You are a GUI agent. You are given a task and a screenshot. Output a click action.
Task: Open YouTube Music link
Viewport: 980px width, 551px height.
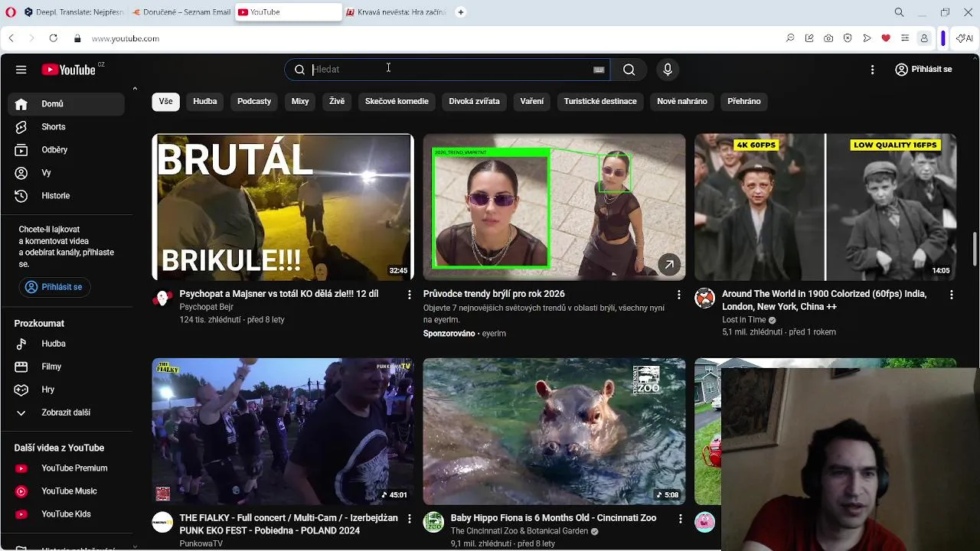(x=66, y=491)
